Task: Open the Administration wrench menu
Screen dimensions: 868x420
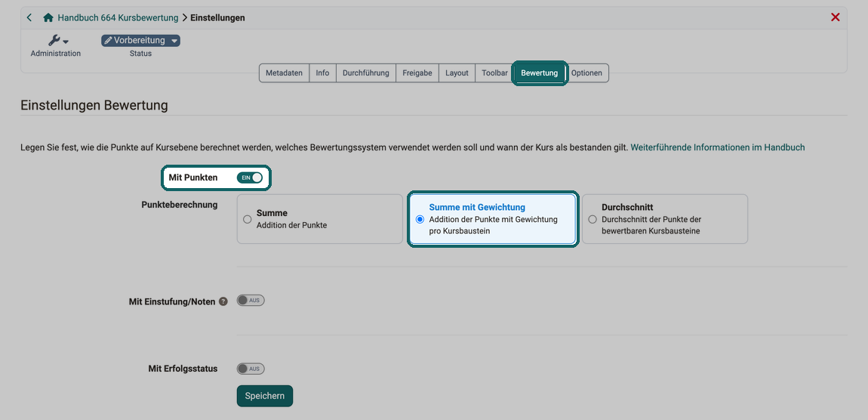Action: (55, 45)
